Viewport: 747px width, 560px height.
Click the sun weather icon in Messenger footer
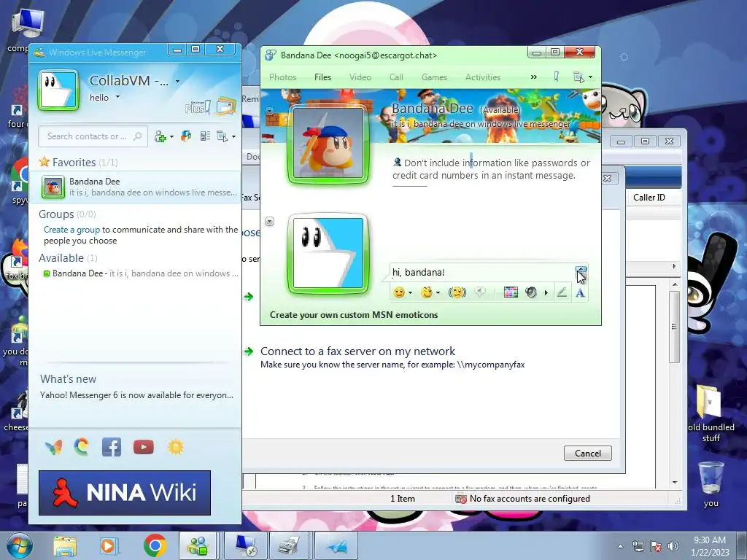(175, 447)
